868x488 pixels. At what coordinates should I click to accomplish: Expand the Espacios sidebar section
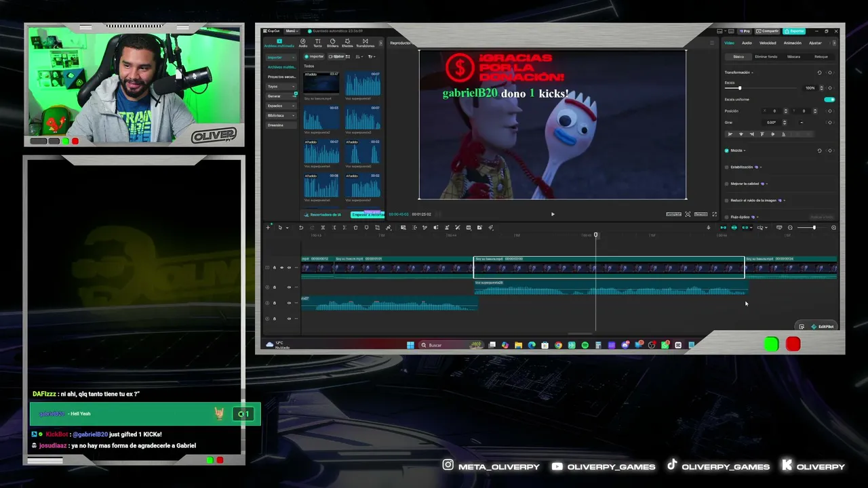tap(281, 106)
